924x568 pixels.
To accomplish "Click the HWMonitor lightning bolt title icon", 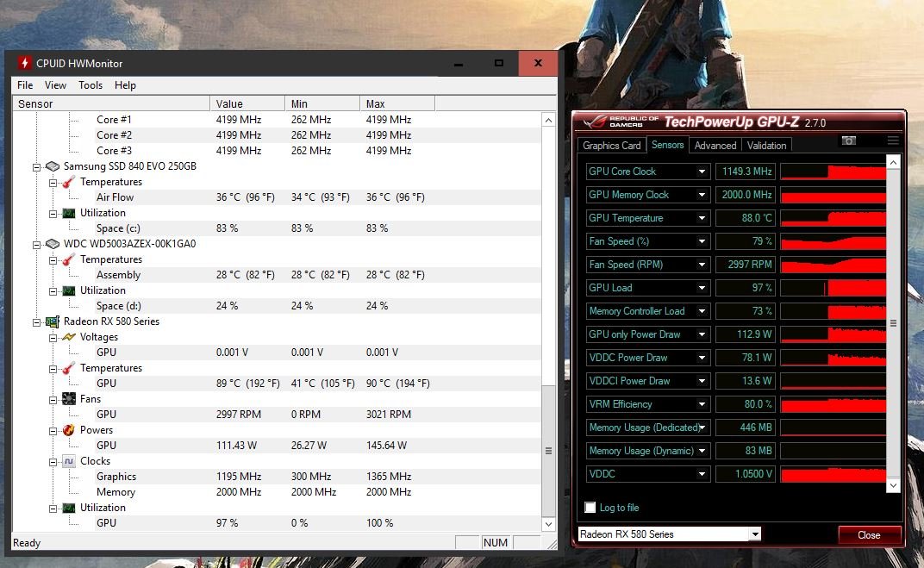I will pyautogui.click(x=23, y=63).
